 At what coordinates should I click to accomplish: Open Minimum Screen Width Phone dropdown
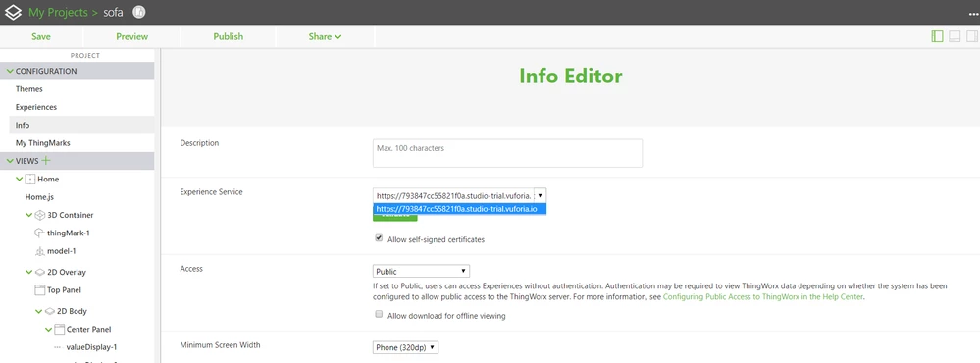pyautogui.click(x=405, y=347)
